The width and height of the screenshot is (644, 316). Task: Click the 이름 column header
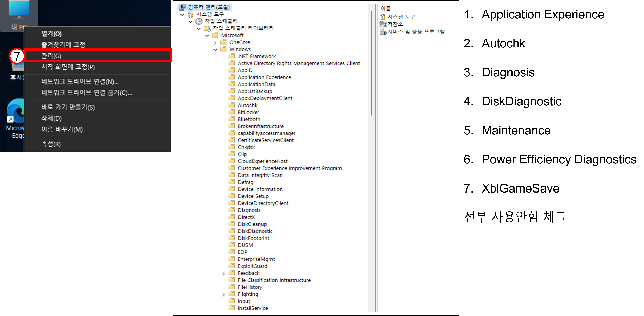[386, 8]
